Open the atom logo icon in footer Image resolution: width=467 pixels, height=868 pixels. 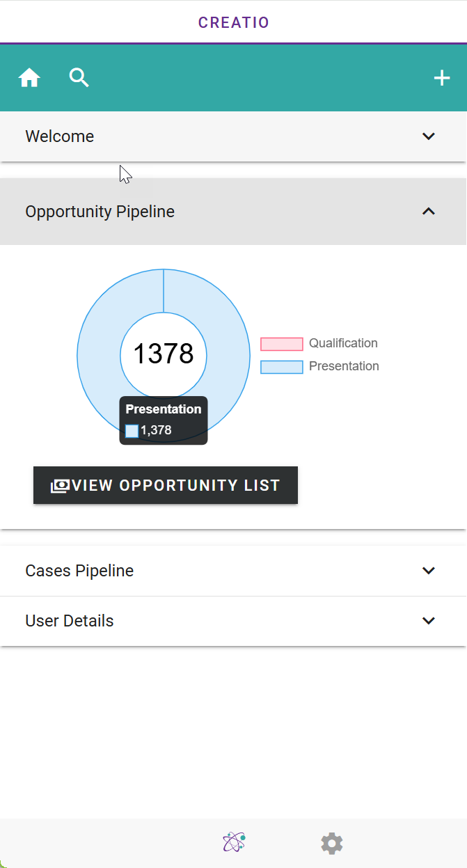pos(234,842)
